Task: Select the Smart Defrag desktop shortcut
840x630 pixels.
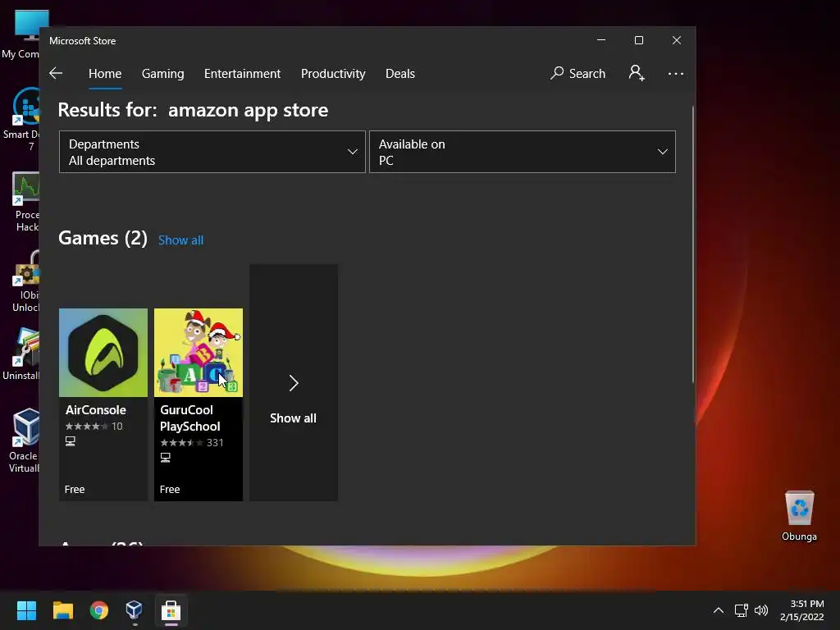Action: click(21, 120)
